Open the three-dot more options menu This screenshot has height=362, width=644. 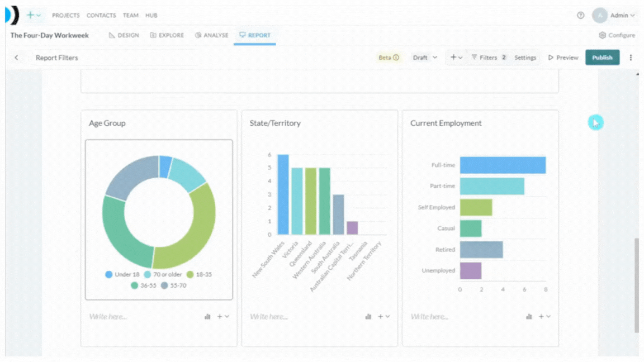631,58
